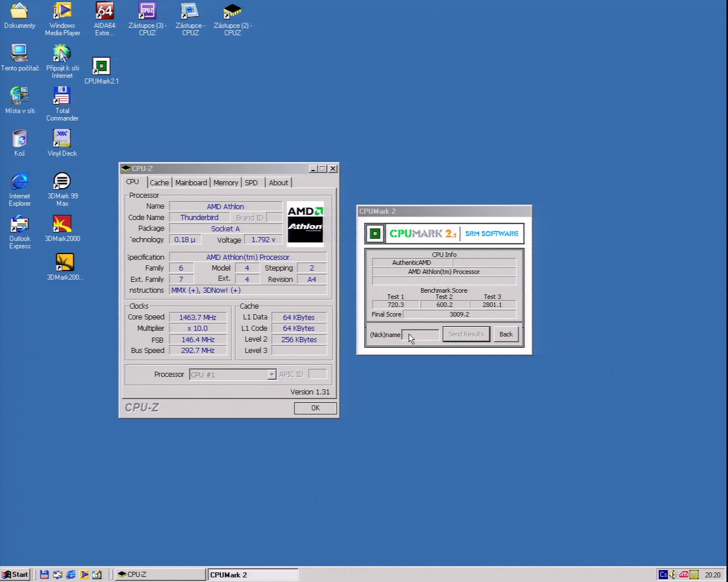The image size is (728, 582).
Task: Activate the CPUMark 2 taskbar button
Action: pyautogui.click(x=253, y=575)
